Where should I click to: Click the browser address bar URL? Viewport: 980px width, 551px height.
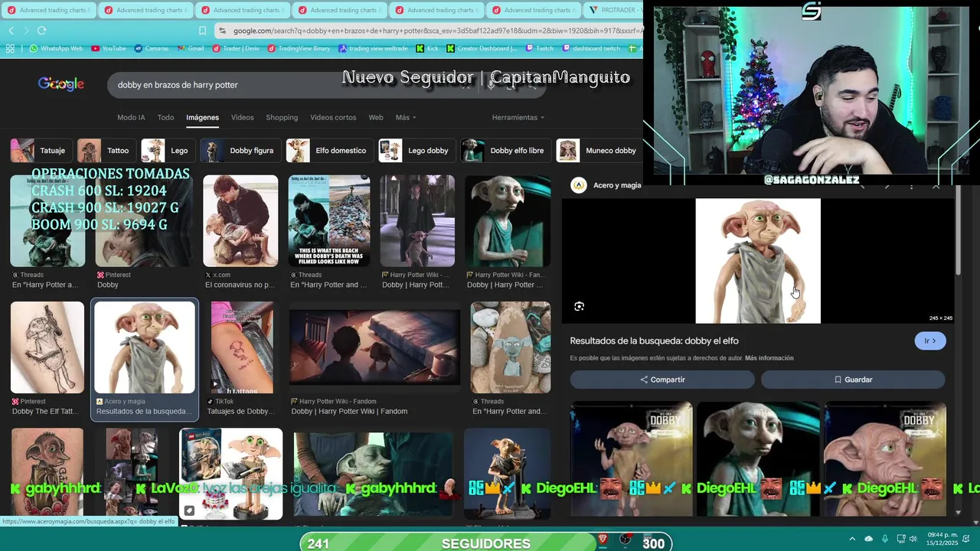[x=429, y=31]
